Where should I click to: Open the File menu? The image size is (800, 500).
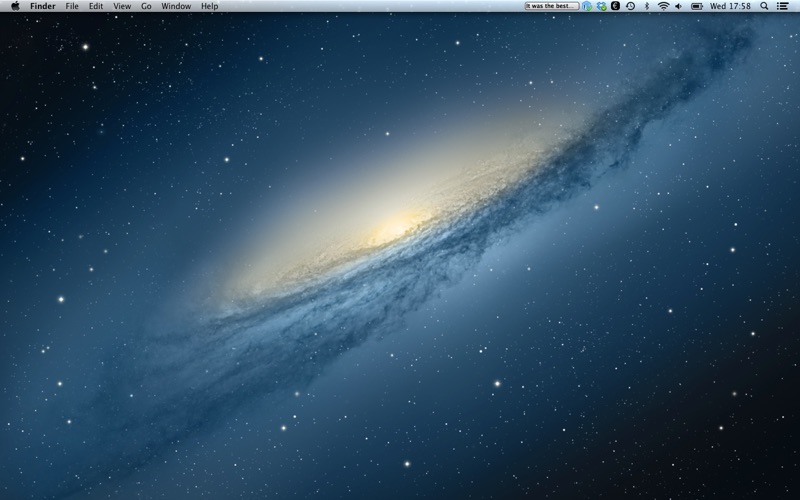(x=72, y=6)
